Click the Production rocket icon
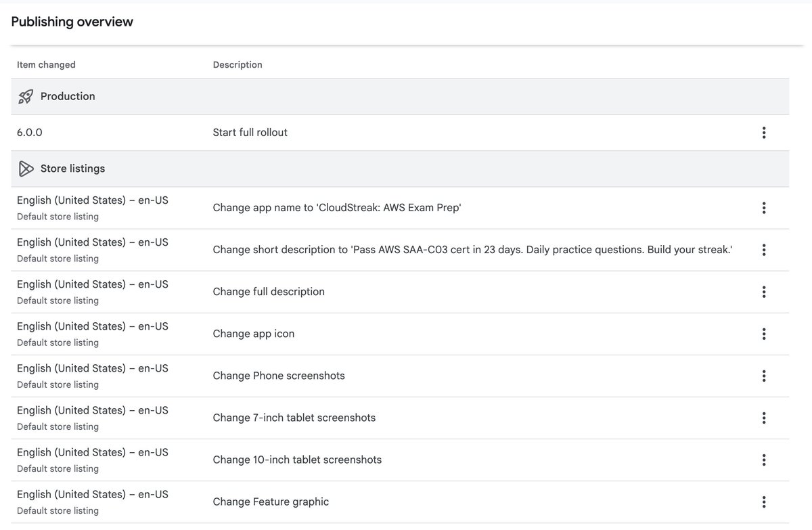Viewport: 812px width, 530px height. pos(26,97)
